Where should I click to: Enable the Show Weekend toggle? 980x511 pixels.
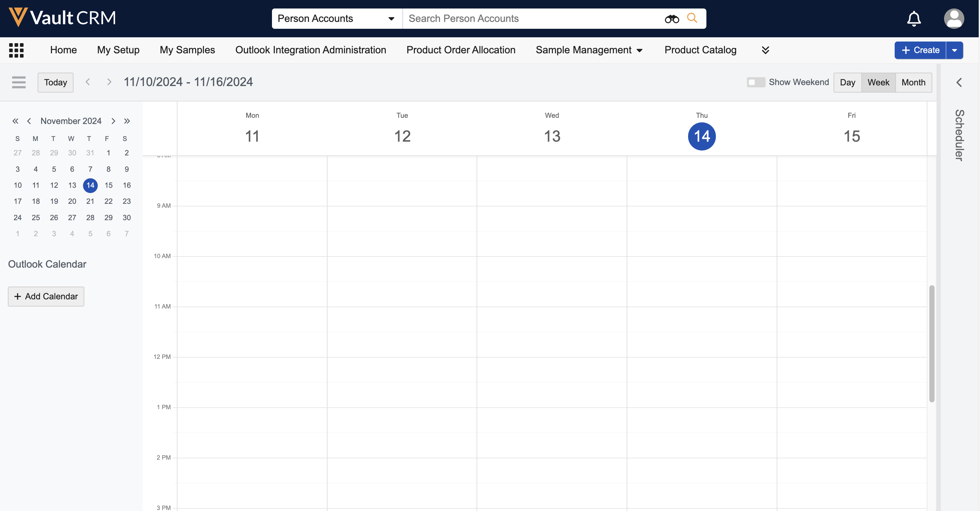pos(755,82)
